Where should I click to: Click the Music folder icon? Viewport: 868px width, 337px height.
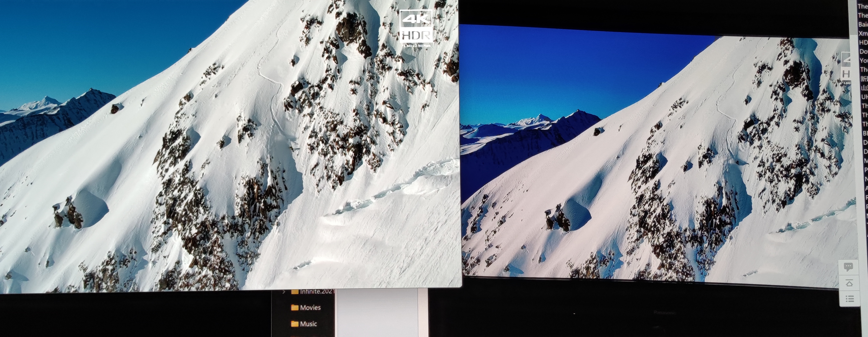pyautogui.click(x=295, y=324)
